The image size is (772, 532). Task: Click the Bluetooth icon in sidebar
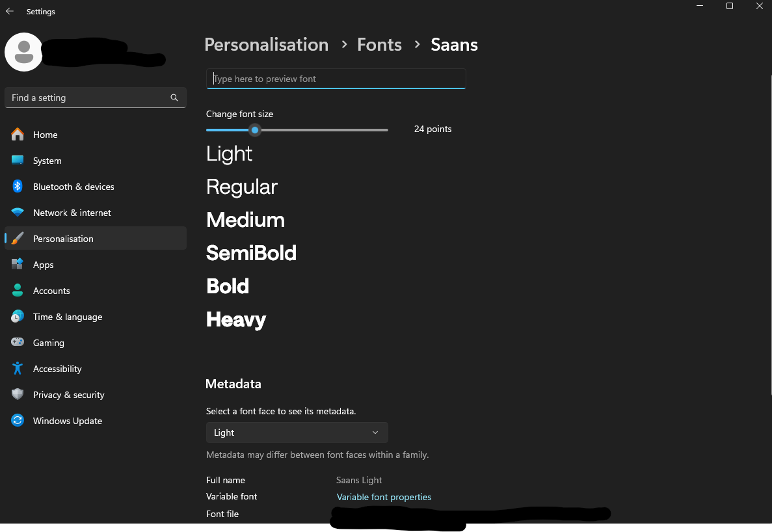coord(18,187)
